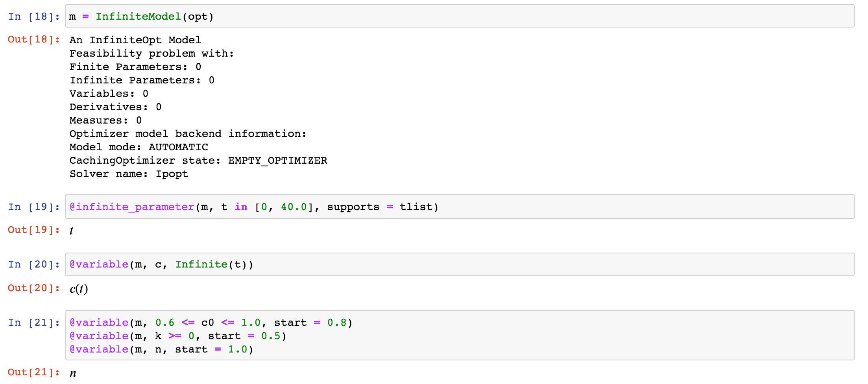Click the 'Finite Parameters: 0' output line

(135, 67)
